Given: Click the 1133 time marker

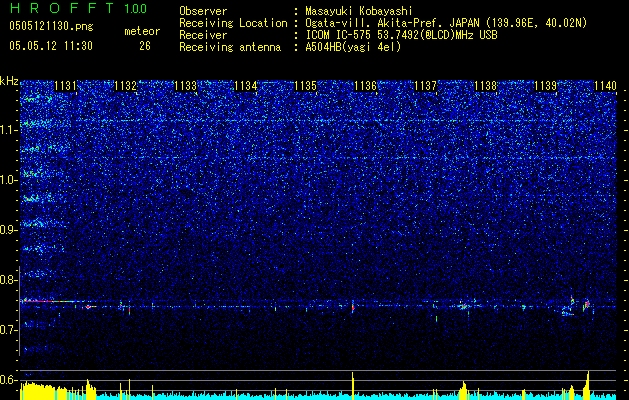Looking at the screenshot, I should coord(186,85).
